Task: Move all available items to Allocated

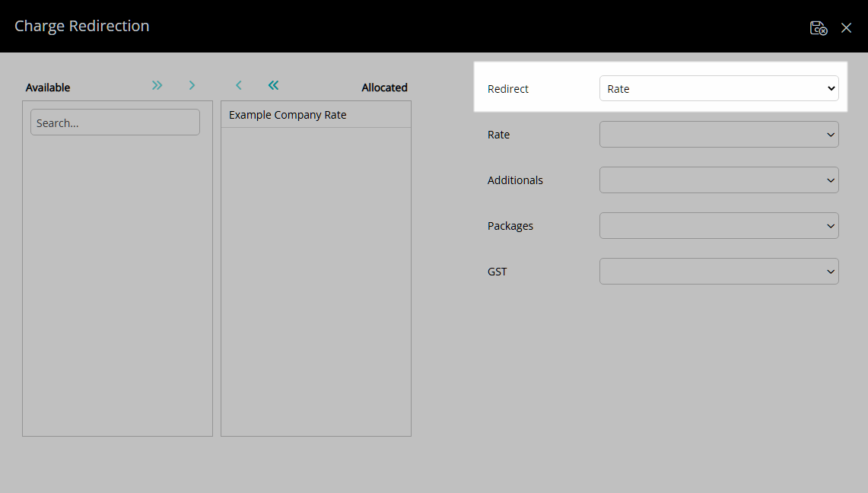Action: [157, 85]
